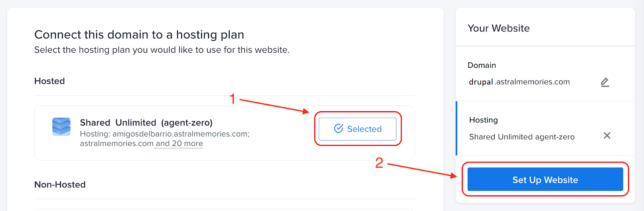Click the Hosting label in sidebar

pyautogui.click(x=483, y=120)
